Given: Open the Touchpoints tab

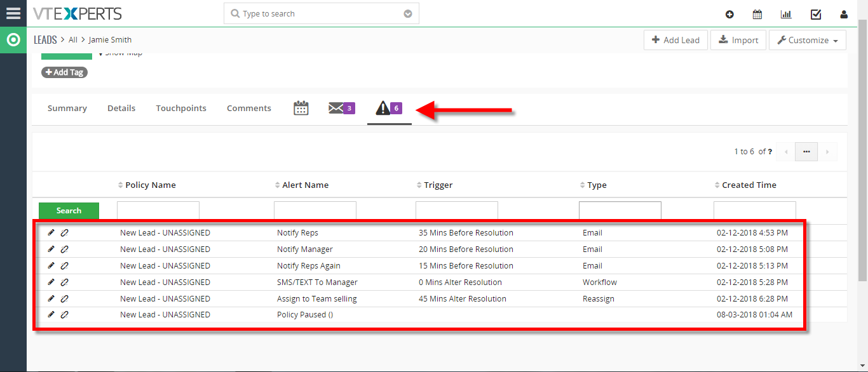Looking at the screenshot, I should (x=181, y=108).
